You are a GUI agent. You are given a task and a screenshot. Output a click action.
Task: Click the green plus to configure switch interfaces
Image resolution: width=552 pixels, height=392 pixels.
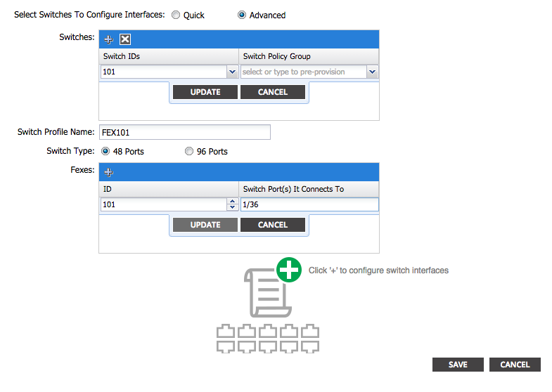coord(289,270)
